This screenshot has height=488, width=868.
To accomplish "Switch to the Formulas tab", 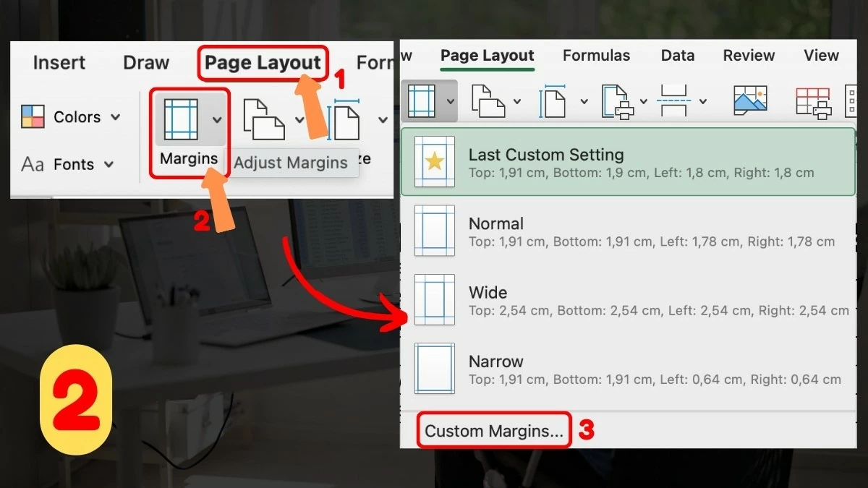I will [596, 55].
